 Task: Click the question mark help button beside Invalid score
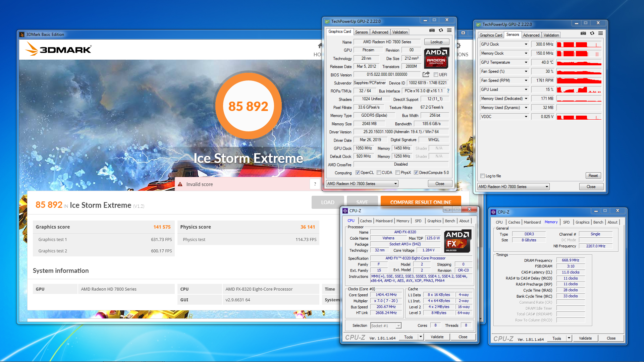coord(315,184)
